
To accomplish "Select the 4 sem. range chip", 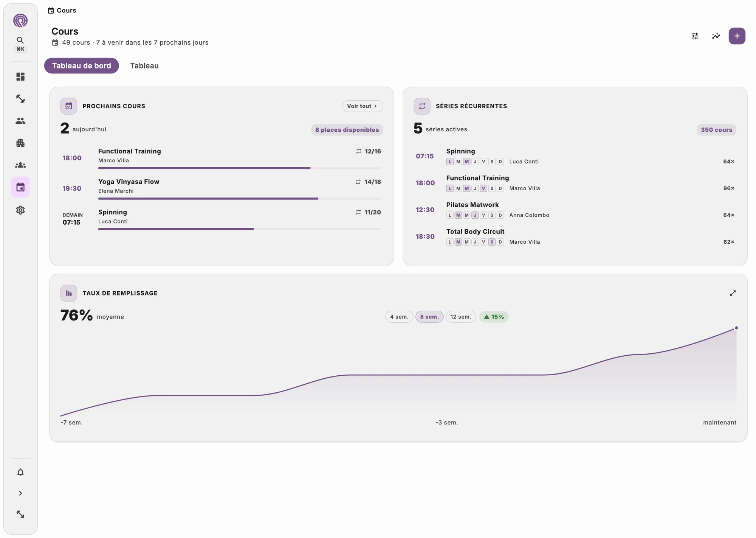I will coord(399,317).
